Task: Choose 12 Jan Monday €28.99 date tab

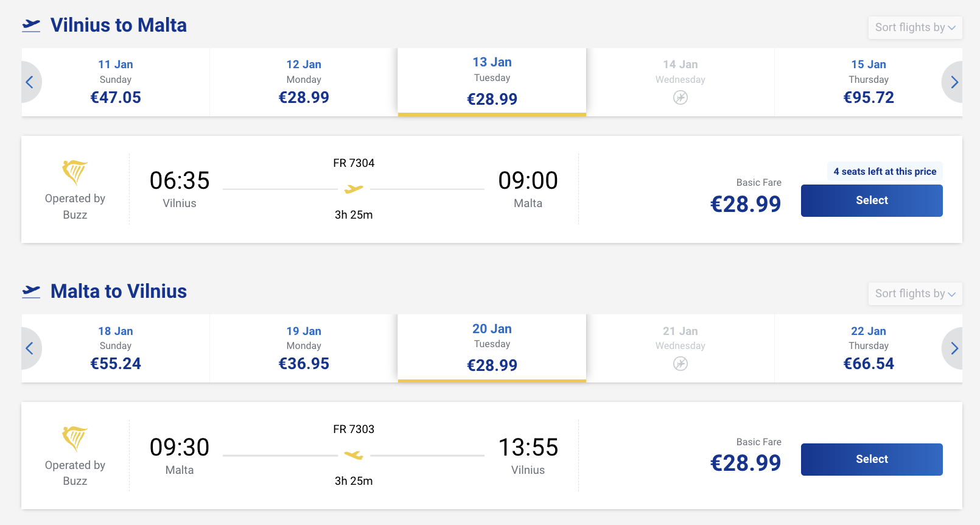Action: coord(304,82)
